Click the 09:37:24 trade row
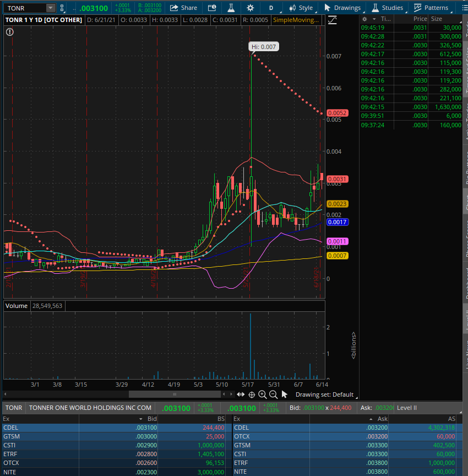The width and height of the screenshot is (468, 476). [411, 125]
